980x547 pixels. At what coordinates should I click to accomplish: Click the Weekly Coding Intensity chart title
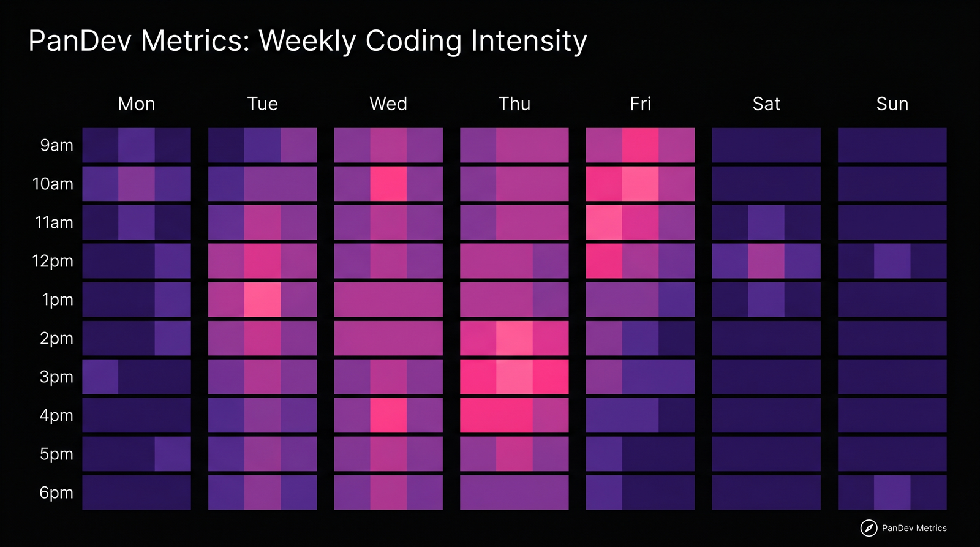click(307, 41)
